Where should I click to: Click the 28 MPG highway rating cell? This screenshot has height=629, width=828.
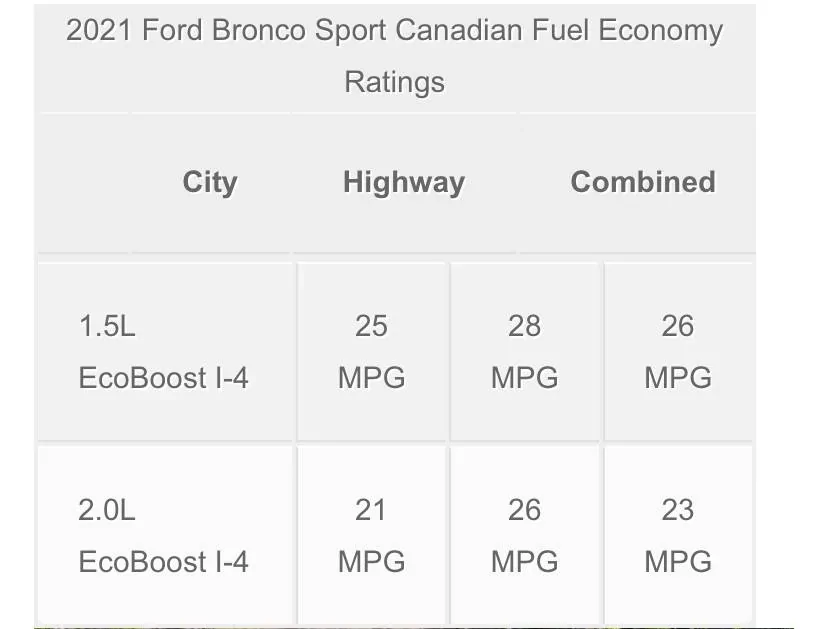click(524, 351)
